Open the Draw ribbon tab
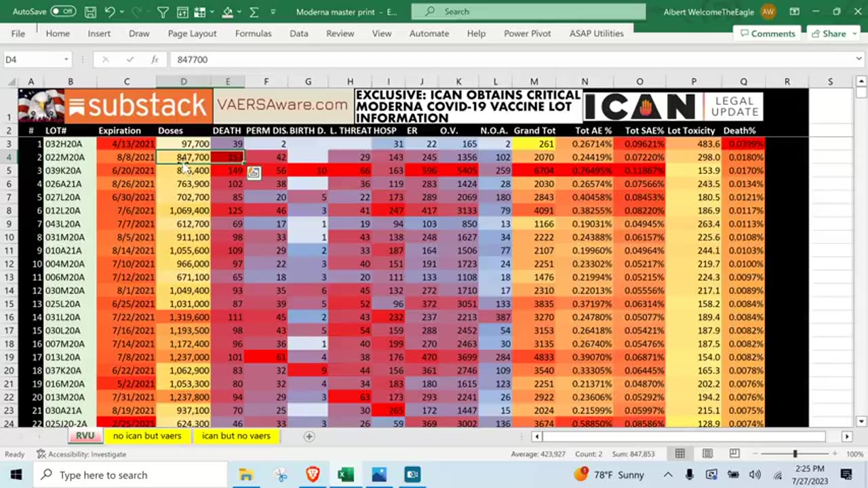The image size is (868, 488). (139, 33)
